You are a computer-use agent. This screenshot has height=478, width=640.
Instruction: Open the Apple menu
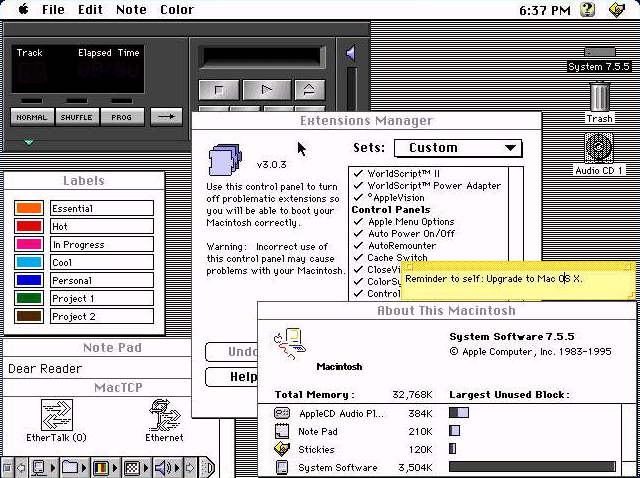(24, 9)
